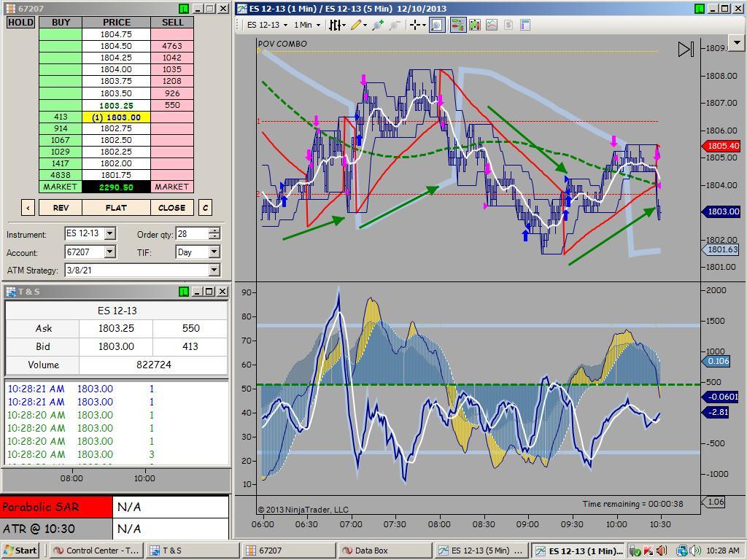Click the 1803.00 highlighted price cell

116,117
